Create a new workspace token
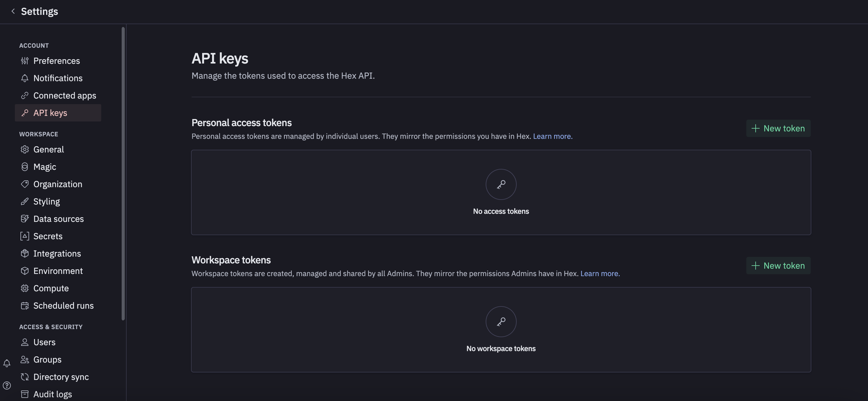Image resolution: width=868 pixels, height=401 pixels. (x=778, y=266)
